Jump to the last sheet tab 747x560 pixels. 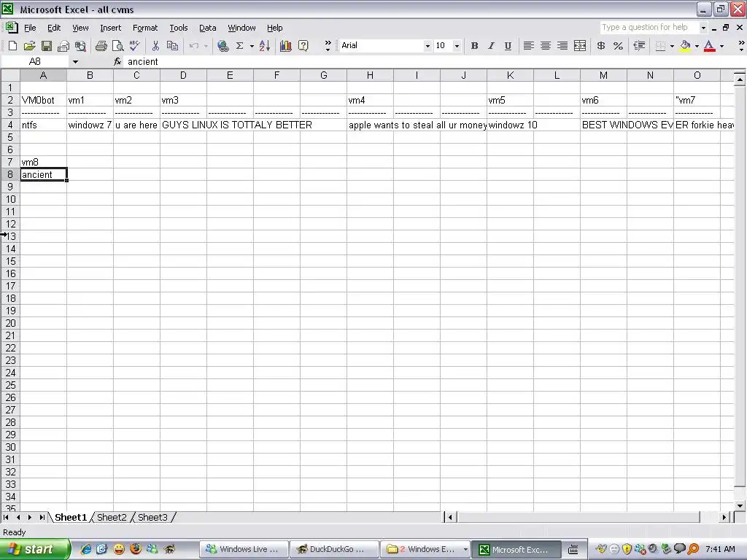point(42,517)
